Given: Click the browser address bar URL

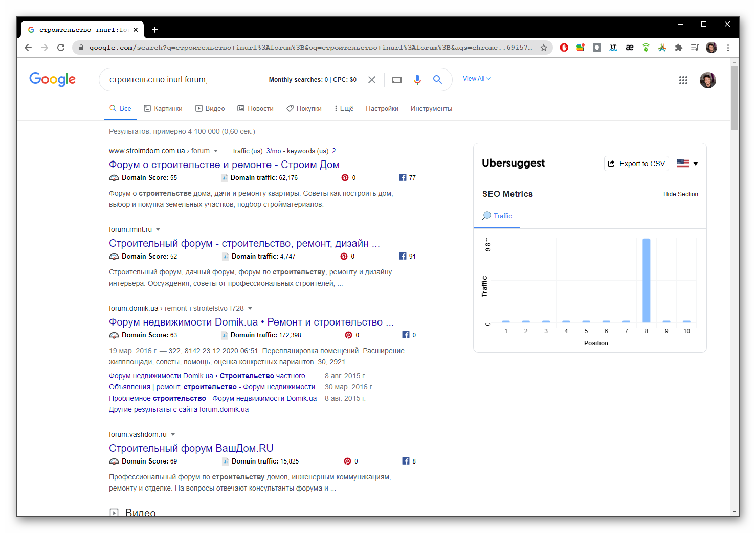Looking at the screenshot, I should (310, 48).
